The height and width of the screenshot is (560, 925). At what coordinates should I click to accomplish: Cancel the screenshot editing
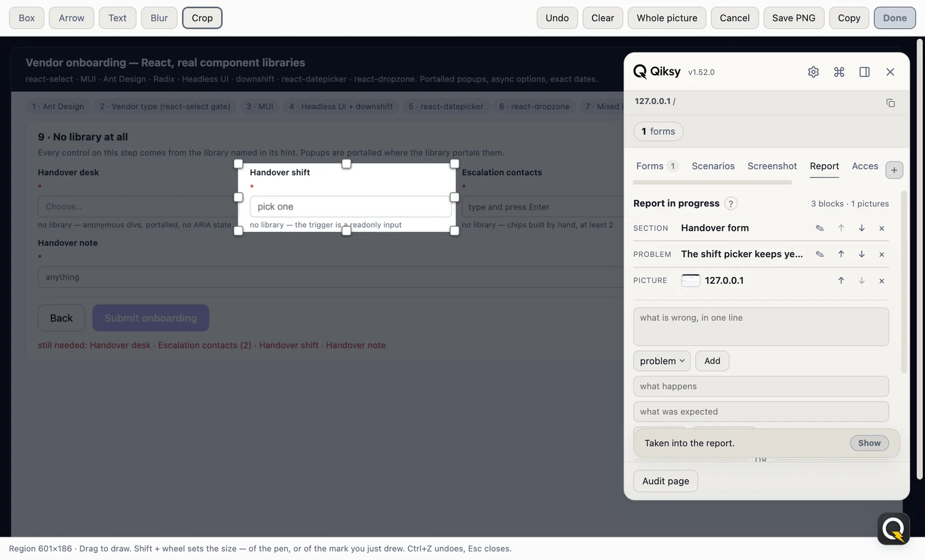coord(734,18)
